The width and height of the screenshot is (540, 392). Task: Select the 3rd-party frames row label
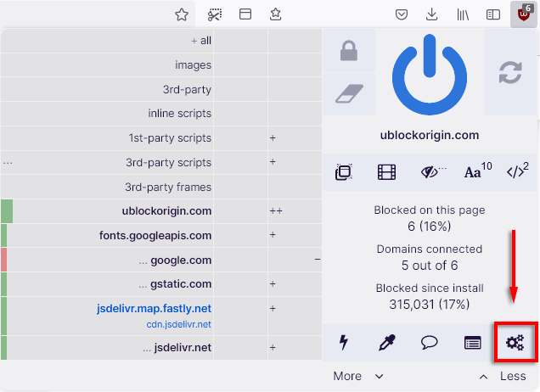(168, 187)
